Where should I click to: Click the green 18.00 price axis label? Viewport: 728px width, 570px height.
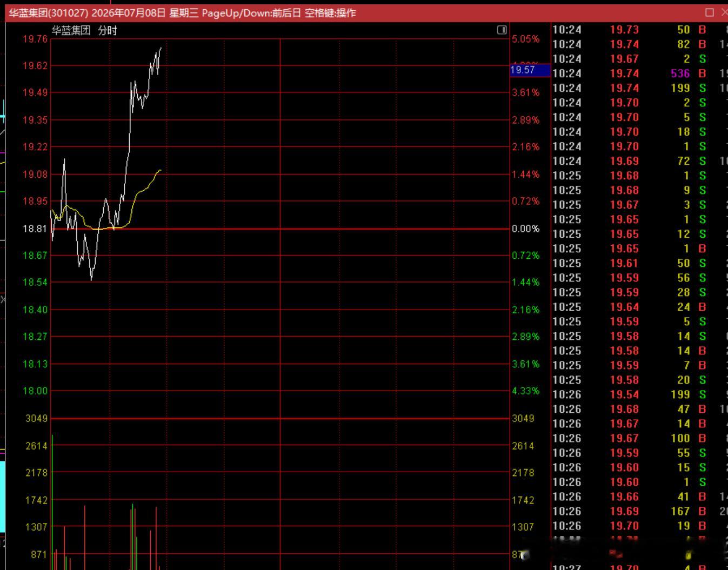click(35, 391)
